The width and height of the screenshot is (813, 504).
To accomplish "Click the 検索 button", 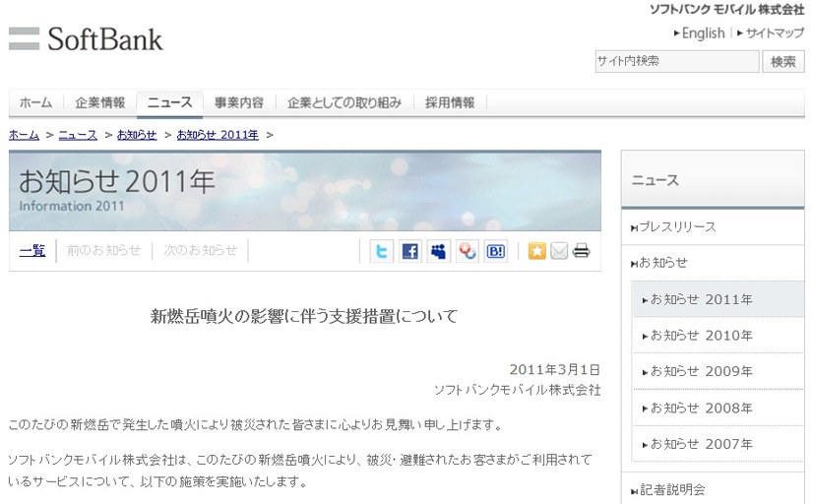I will click(782, 62).
